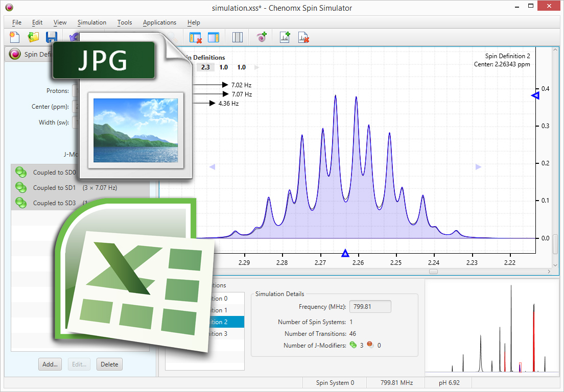The height and width of the screenshot is (392, 564).
Task: Click the Open file folder icon
Action: (33, 37)
